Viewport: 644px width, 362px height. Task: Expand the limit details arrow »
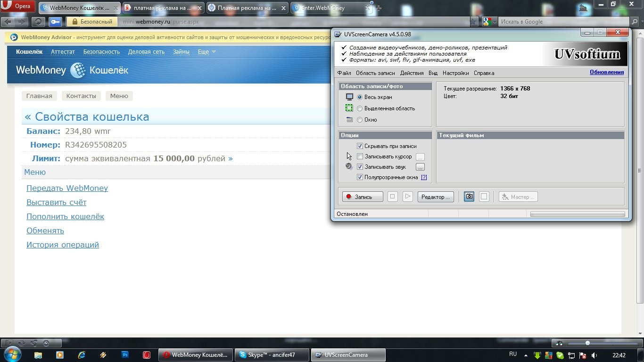[231, 158]
